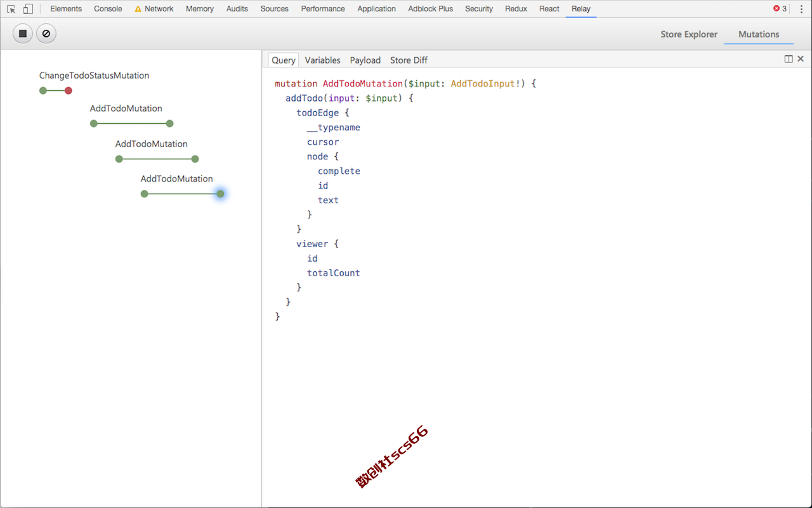Viewport: 812px width, 508px height.
Task: Open the Elements tab
Action: point(66,9)
